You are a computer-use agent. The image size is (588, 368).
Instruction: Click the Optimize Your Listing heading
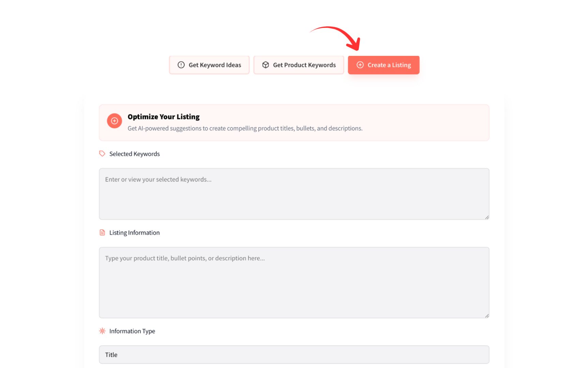(164, 117)
